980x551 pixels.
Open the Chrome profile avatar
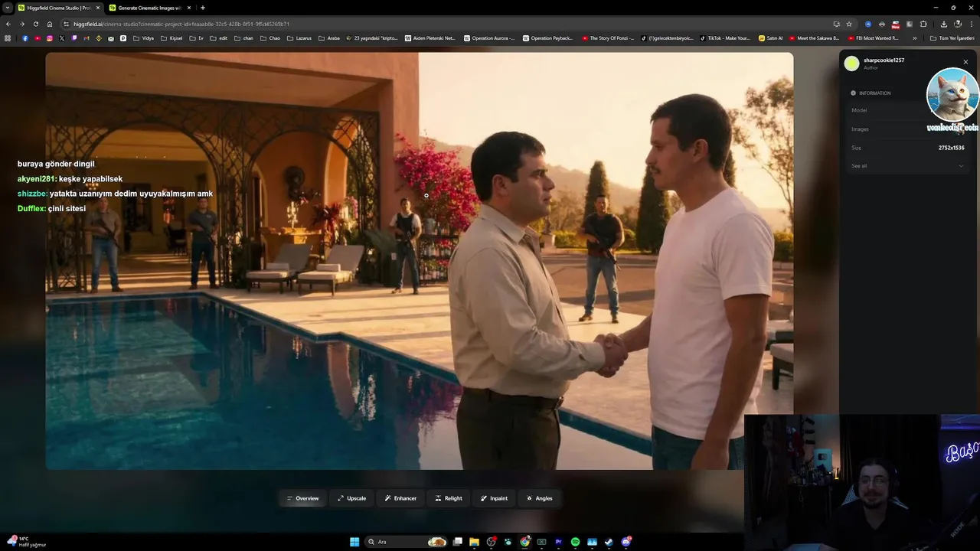tap(958, 24)
